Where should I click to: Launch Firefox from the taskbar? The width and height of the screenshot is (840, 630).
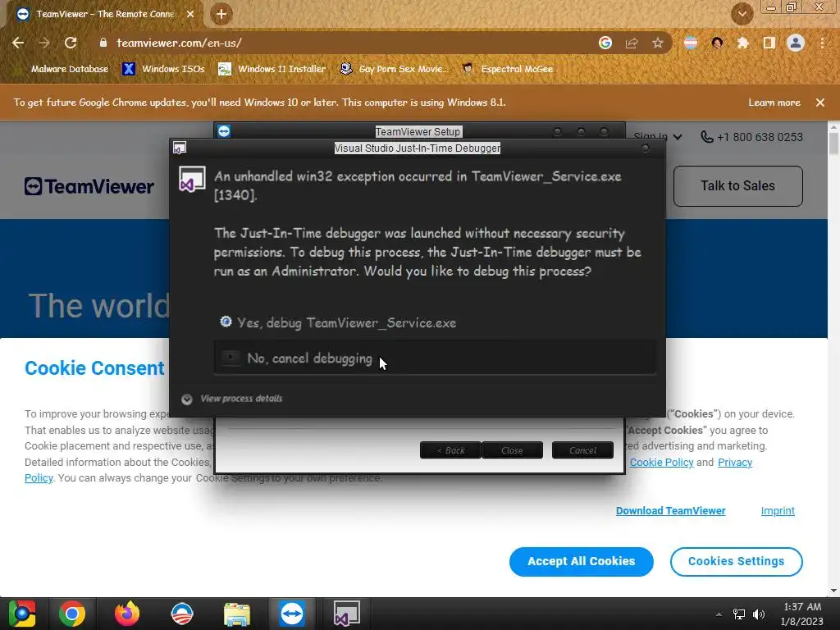click(127, 614)
